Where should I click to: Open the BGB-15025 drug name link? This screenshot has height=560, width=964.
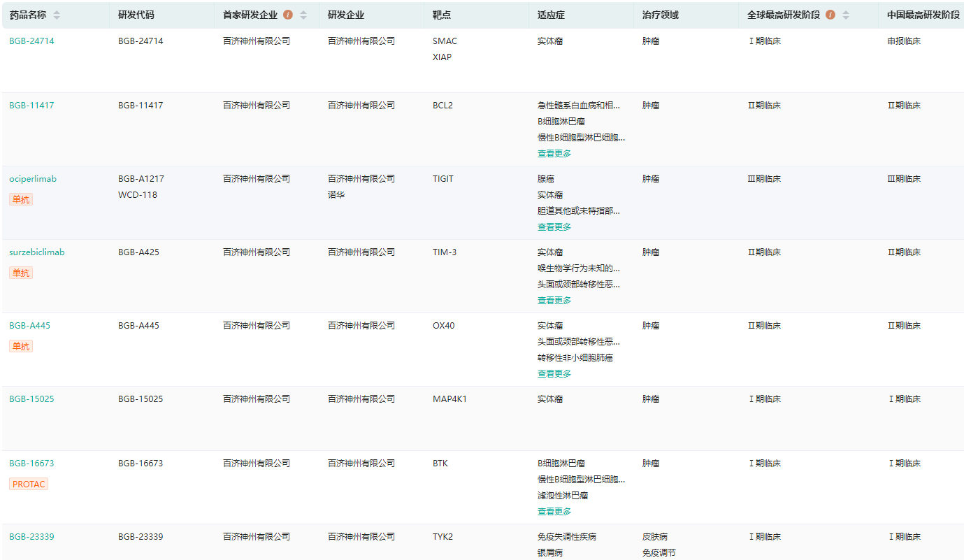click(31, 399)
